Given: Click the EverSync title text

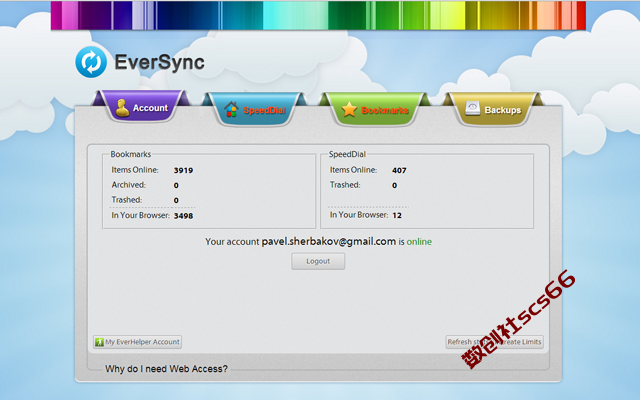Looking at the screenshot, I should pyautogui.click(x=160, y=62).
